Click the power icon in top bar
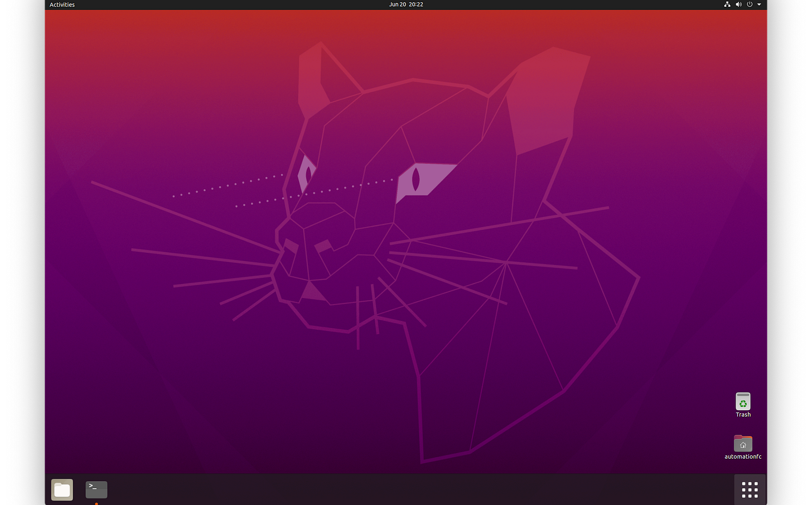This screenshot has width=812, height=505. [750, 4]
